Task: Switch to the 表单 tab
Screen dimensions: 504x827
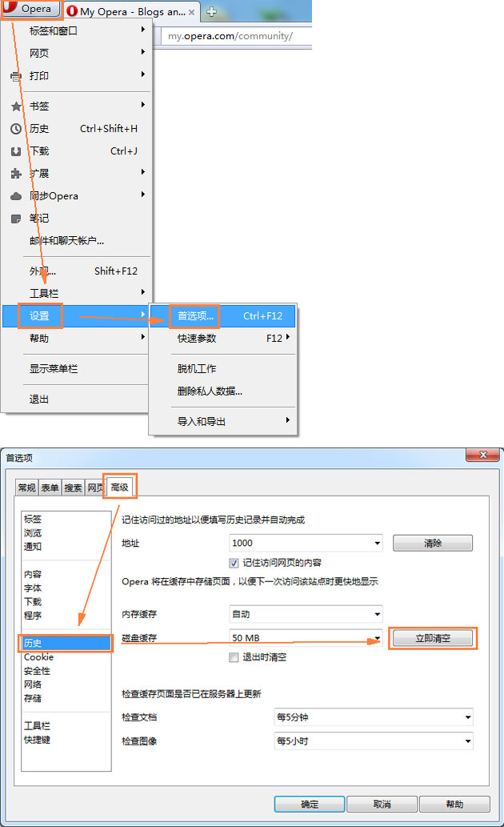Action: pos(50,488)
